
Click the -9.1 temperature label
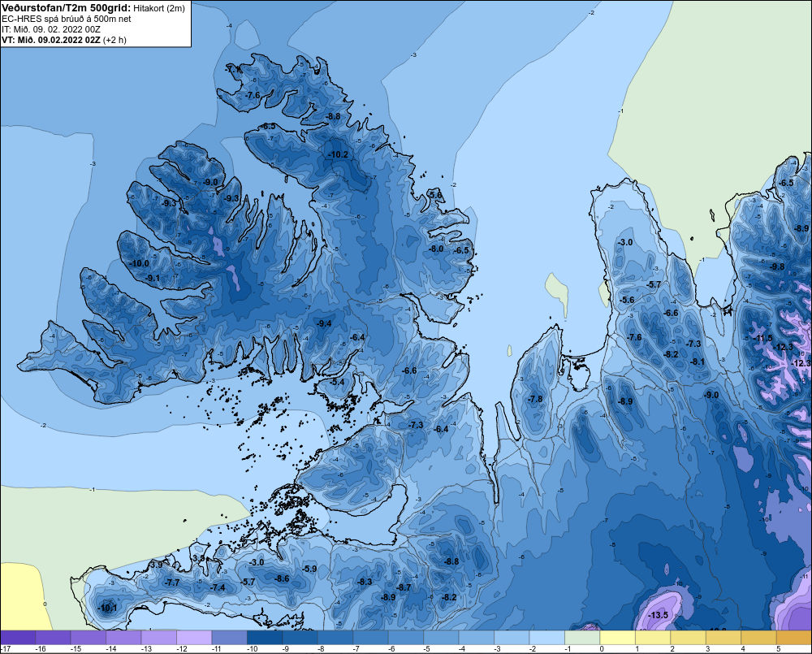coord(153,279)
